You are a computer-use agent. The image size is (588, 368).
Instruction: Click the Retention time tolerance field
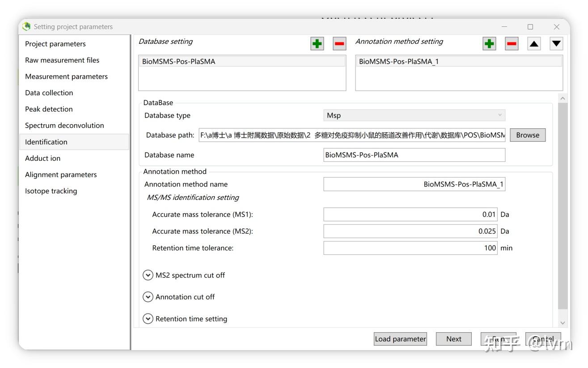[410, 248]
